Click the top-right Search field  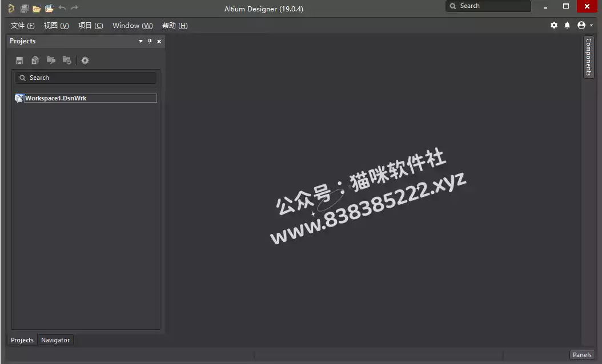click(x=488, y=6)
